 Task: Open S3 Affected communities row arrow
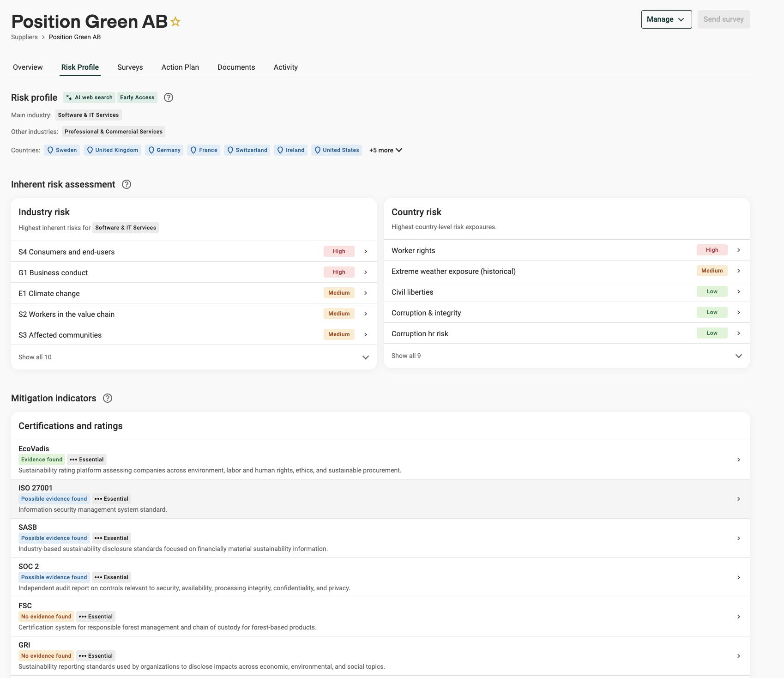(x=366, y=334)
